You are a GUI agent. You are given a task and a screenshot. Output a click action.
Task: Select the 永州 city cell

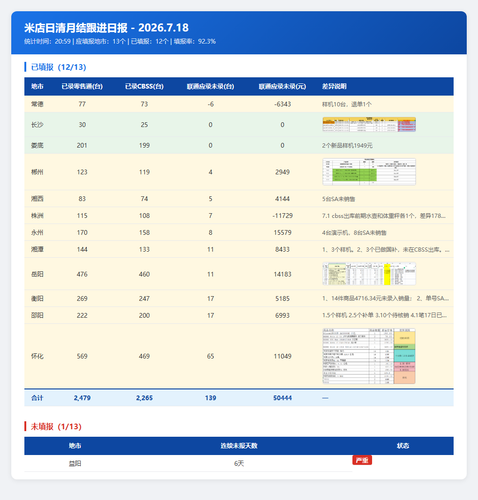pos(37,232)
